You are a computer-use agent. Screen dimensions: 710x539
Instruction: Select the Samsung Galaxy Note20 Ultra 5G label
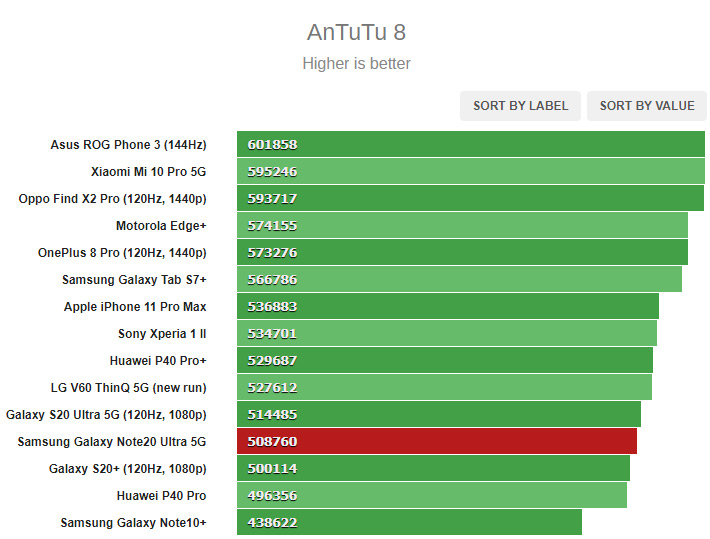(x=112, y=442)
